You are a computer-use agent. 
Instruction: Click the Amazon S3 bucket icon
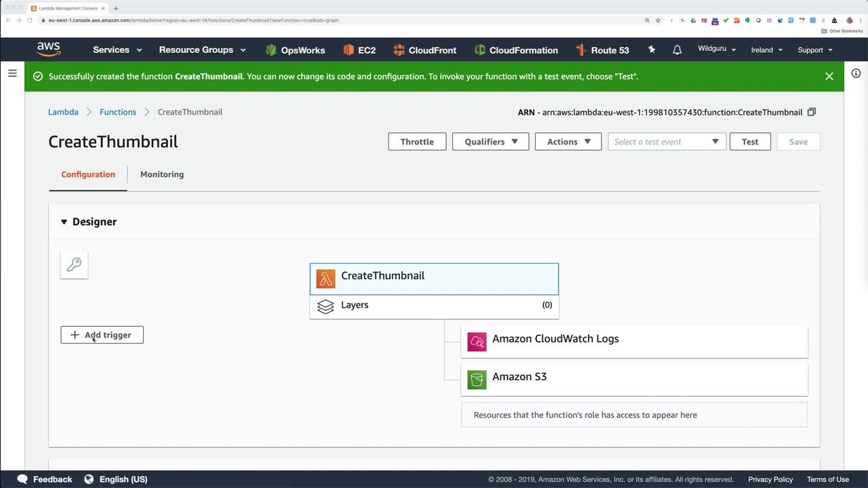pyautogui.click(x=477, y=380)
